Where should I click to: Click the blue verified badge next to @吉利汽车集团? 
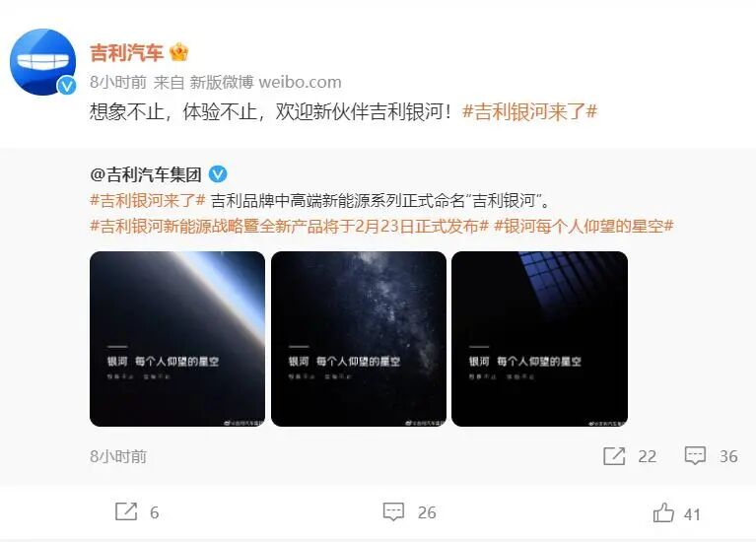(x=218, y=174)
